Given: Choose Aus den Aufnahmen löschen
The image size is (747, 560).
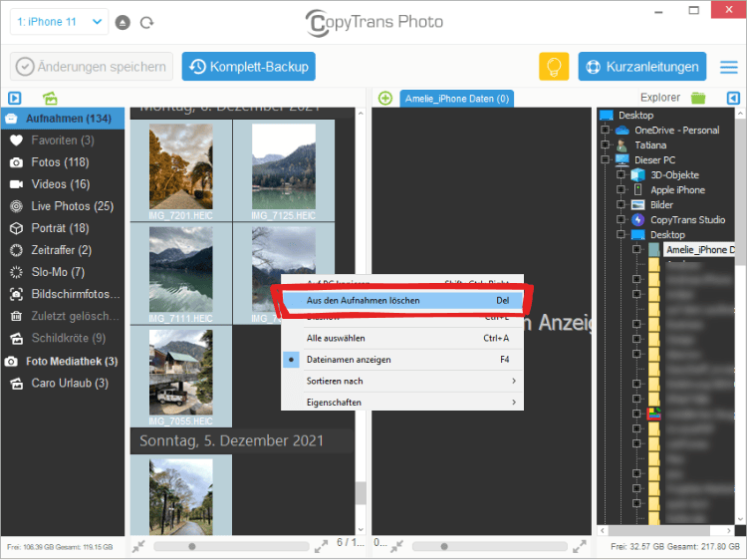Looking at the screenshot, I should pyautogui.click(x=402, y=300).
